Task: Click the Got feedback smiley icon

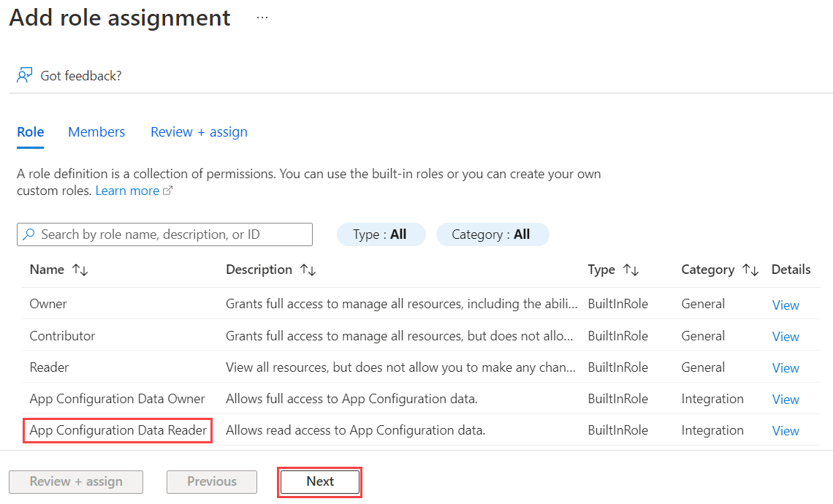Action: tap(25, 75)
